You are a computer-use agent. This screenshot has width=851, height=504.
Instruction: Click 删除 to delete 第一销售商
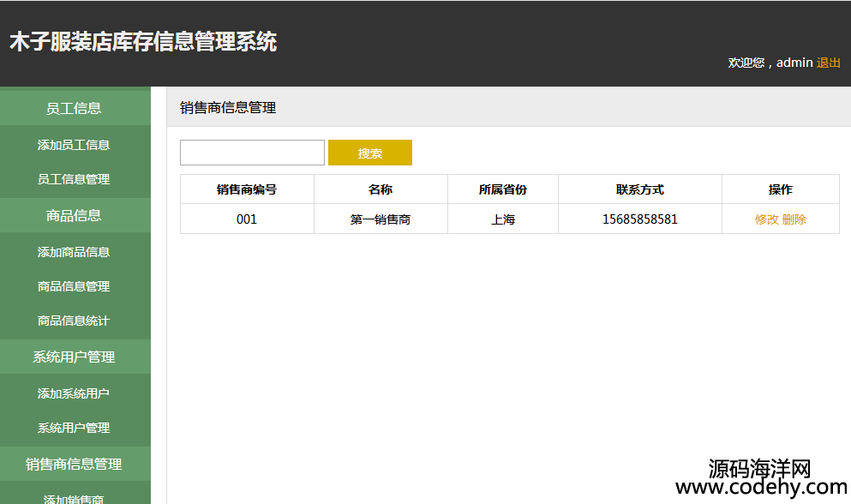pos(794,219)
